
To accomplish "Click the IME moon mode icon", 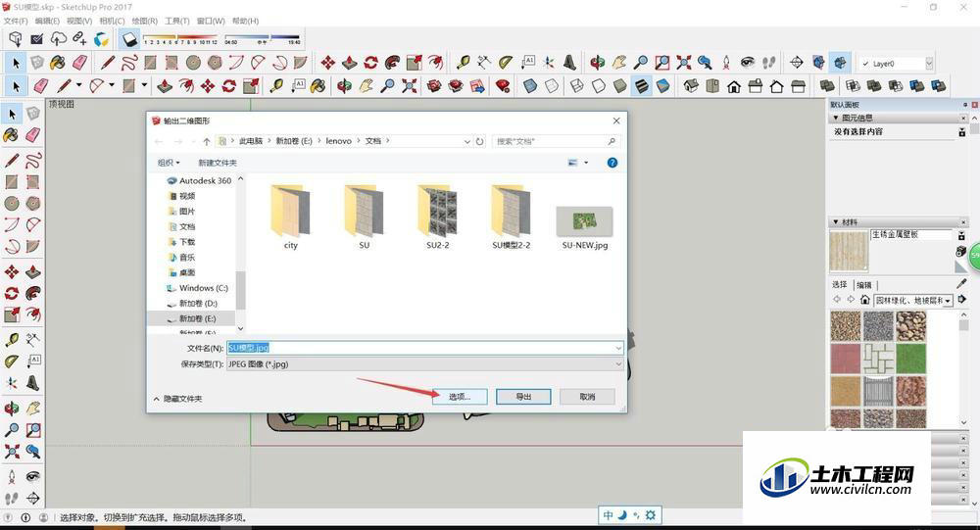I will (x=622, y=515).
